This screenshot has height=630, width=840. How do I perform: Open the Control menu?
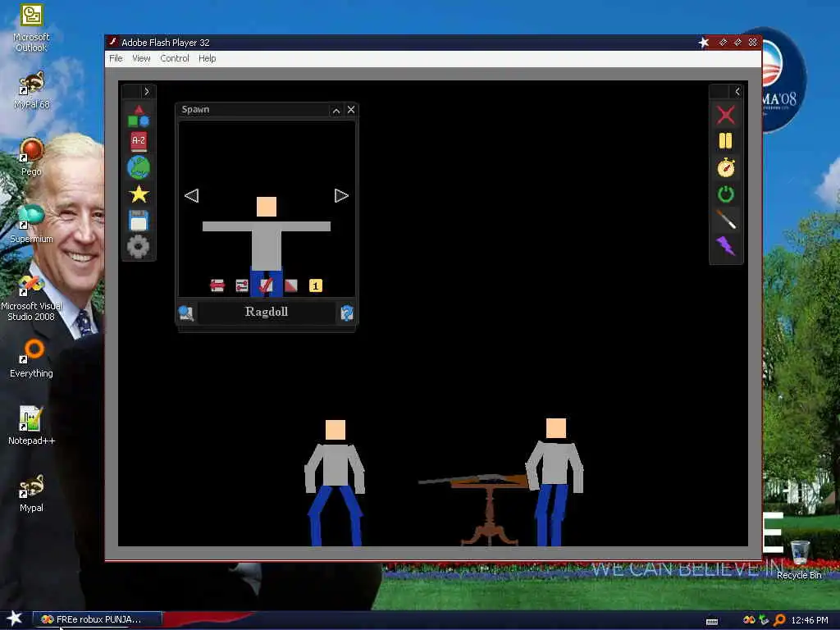(x=175, y=58)
